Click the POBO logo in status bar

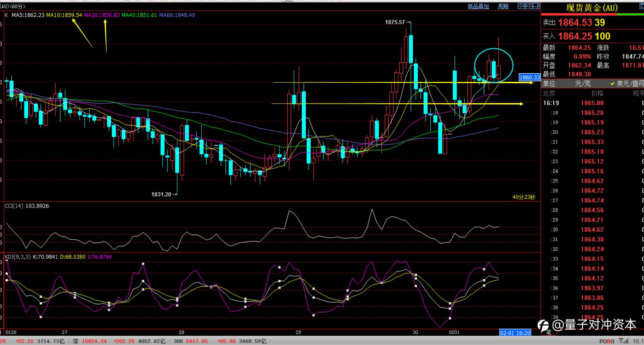[606, 341]
